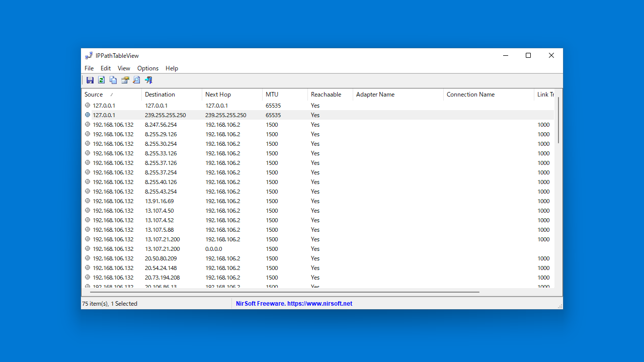The height and width of the screenshot is (362, 644).
Task: Sort by the Source column header
Action: pyautogui.click(x=112, y=95)
